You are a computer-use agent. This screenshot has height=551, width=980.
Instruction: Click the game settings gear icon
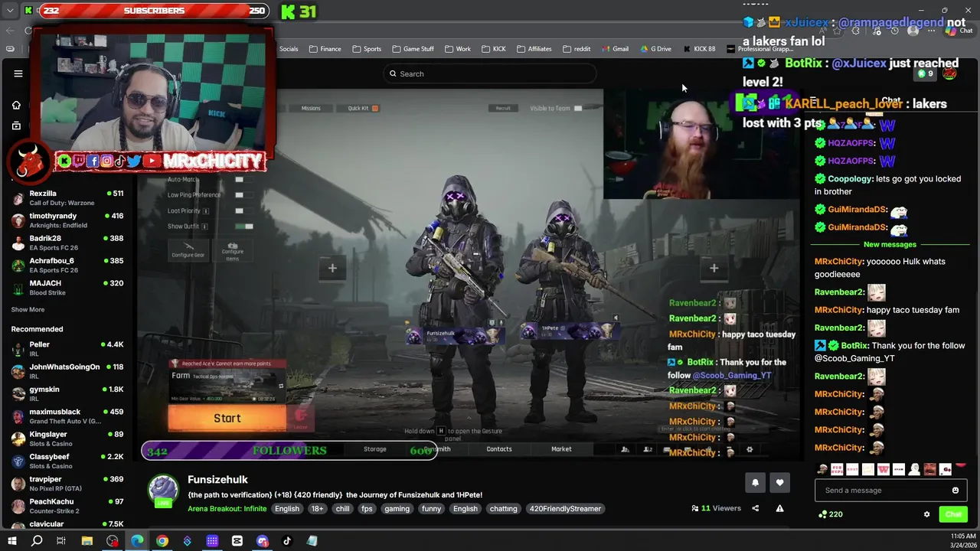pos(750,450)
